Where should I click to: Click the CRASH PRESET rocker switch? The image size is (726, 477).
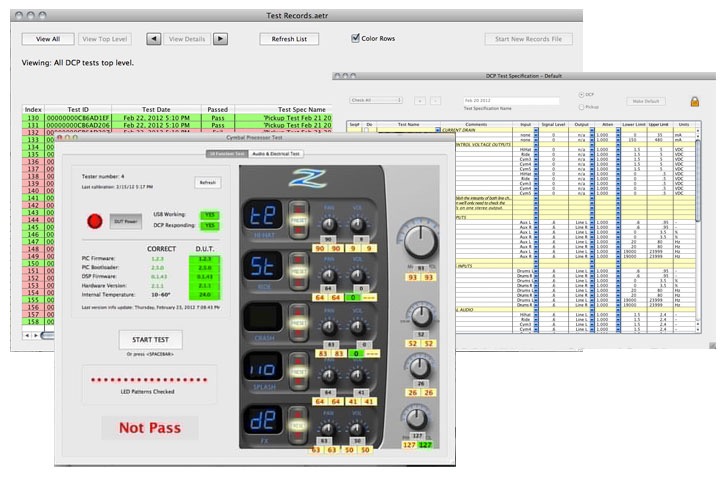click(x=298, y=323)
